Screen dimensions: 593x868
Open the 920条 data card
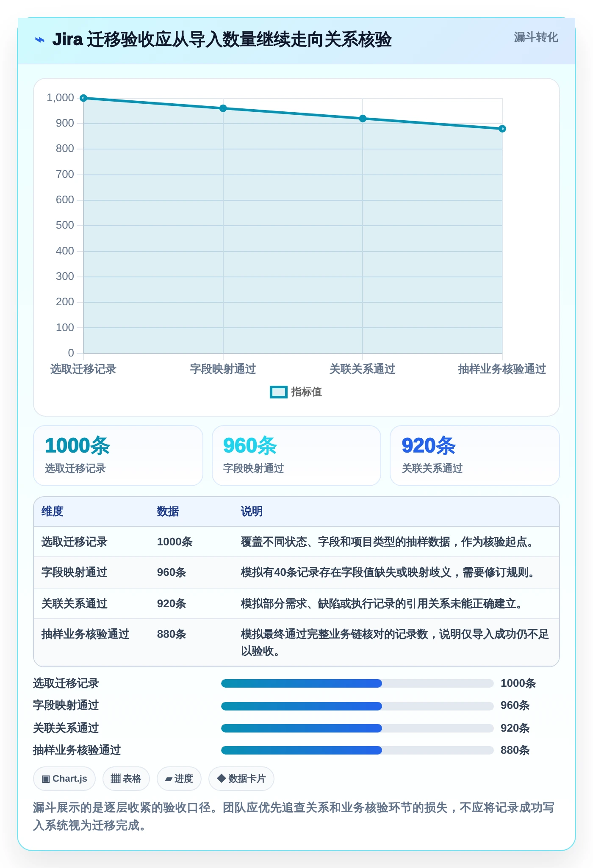click(475, 456)
